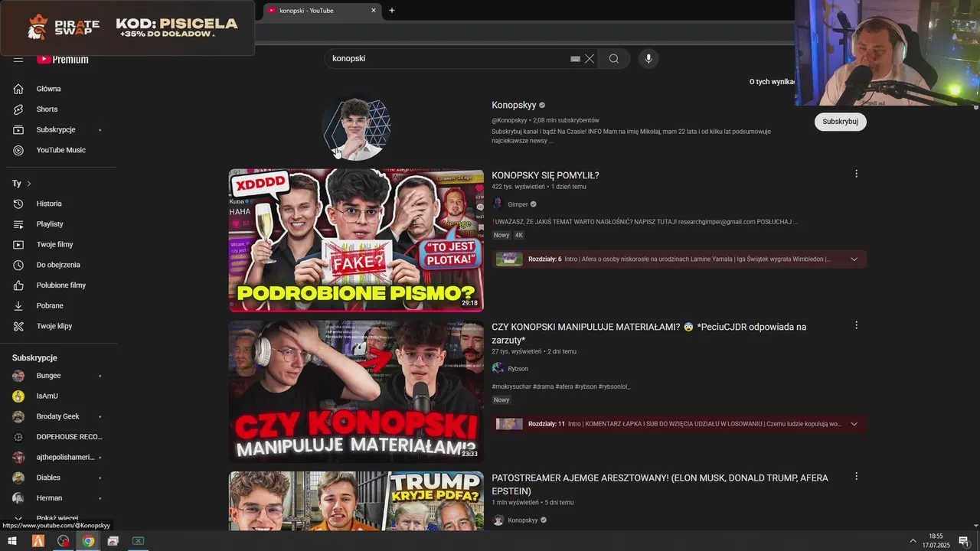Image resolution: width=980 pixels, height=551 pixels.
Task: Open a new browser tab
Action: pos(392,11)
